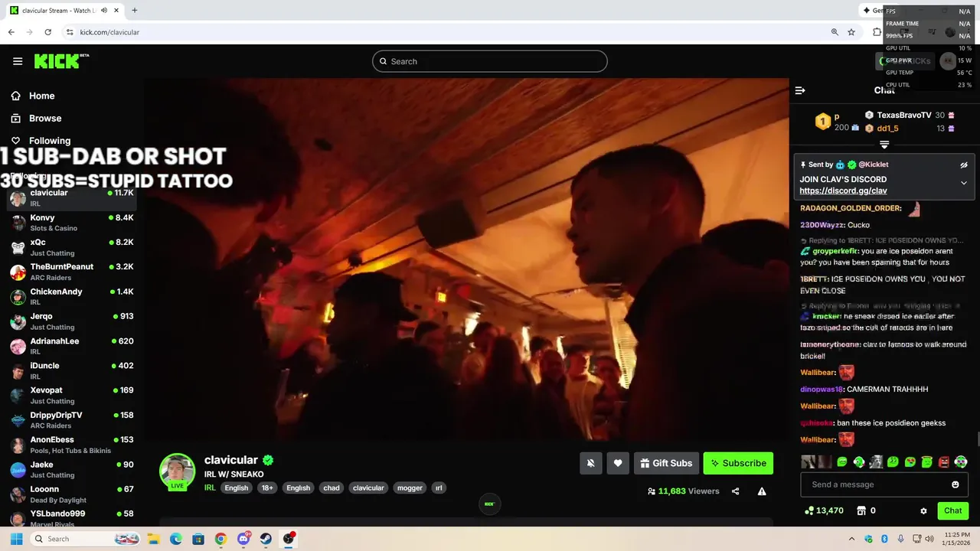Open the hamburger sidebar menu

18,61
